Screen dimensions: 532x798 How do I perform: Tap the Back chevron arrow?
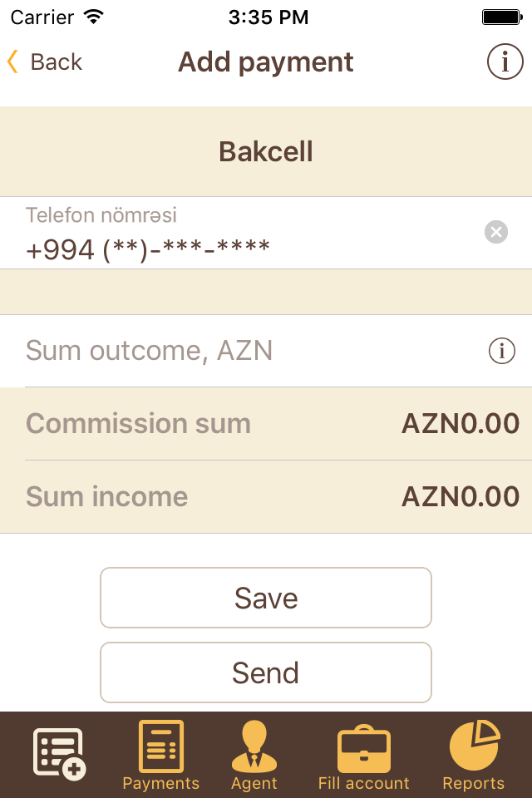point(12,62)
